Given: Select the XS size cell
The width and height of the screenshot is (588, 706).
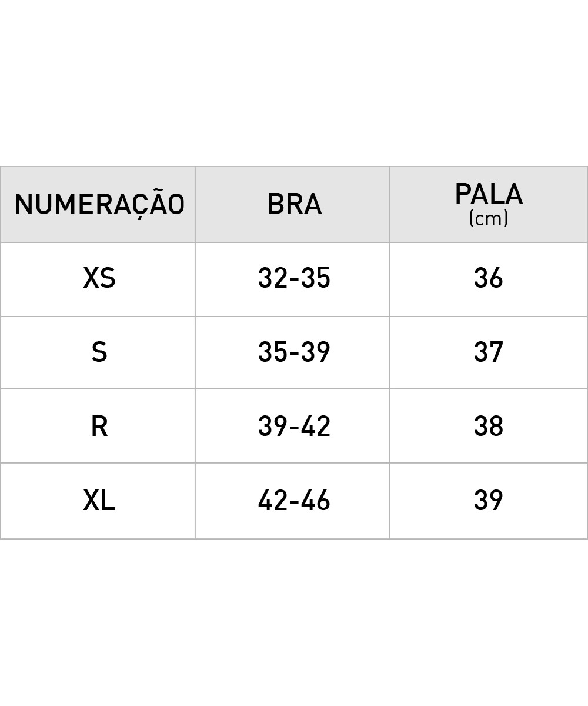Looking at the screenshot, I should (99, 278).
